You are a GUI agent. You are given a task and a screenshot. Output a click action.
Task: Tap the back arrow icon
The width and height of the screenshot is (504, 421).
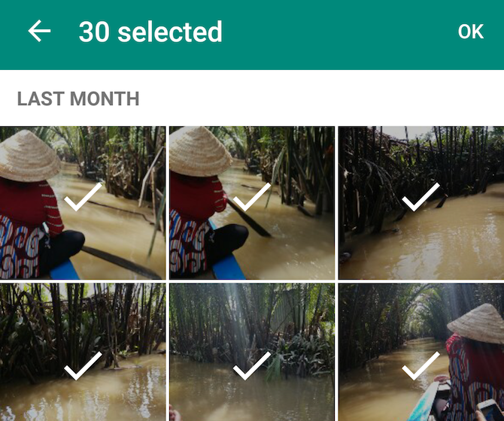tap(39, 31)
